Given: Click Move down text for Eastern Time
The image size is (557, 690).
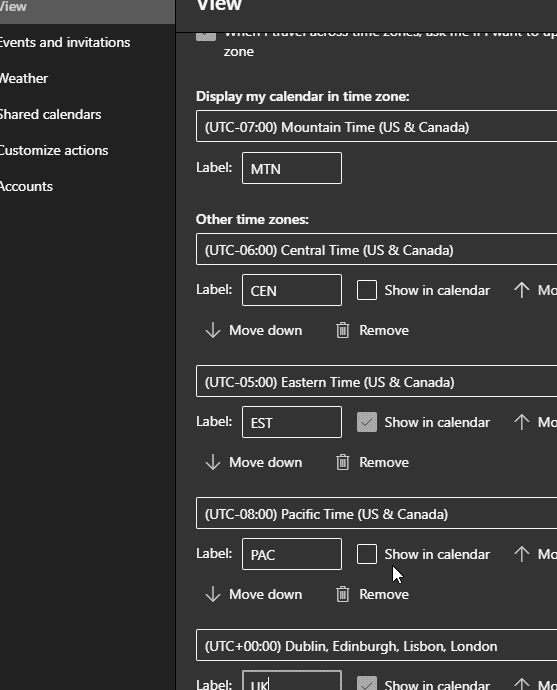Looking at the screenshot, I should [x=266, y=462].
